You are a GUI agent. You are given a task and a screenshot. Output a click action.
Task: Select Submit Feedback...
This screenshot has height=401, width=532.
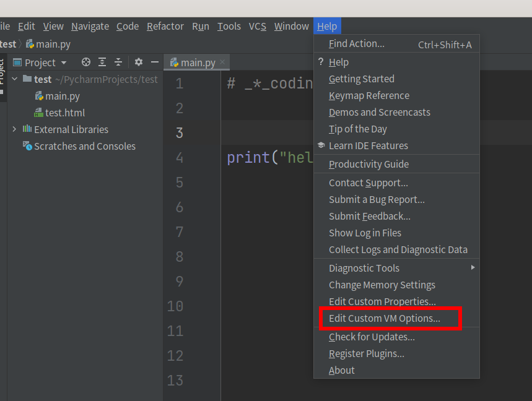[396, 216]
